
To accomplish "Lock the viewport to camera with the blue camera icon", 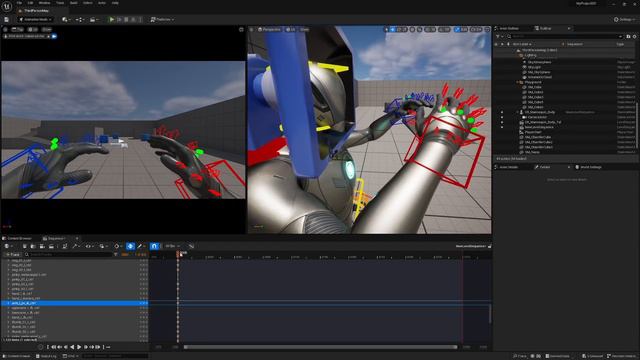I will [x=54, y=36].
